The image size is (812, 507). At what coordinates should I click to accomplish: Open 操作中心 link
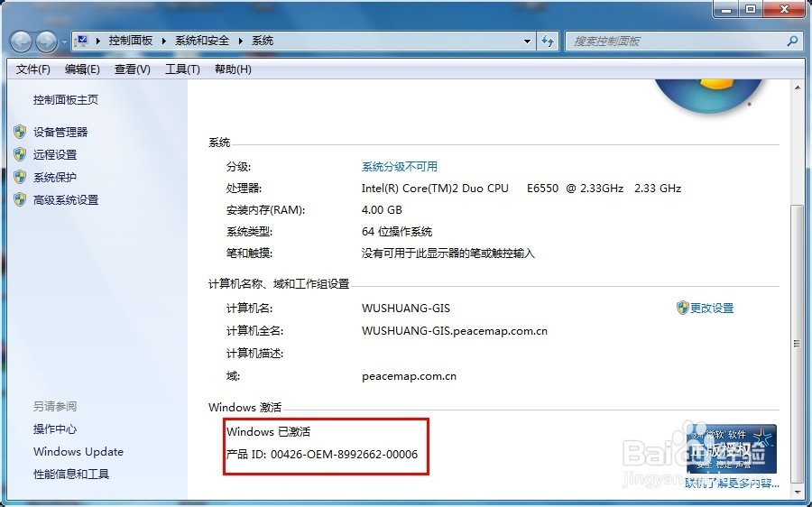click(x=55, y=429)
